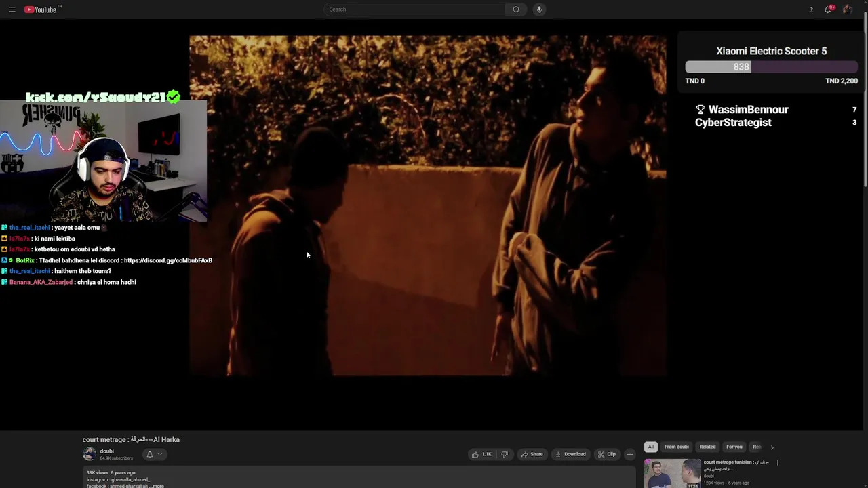Screen dimensions: 868x488
Task: Open the notifications bell
Action: (x=828, y=9)
